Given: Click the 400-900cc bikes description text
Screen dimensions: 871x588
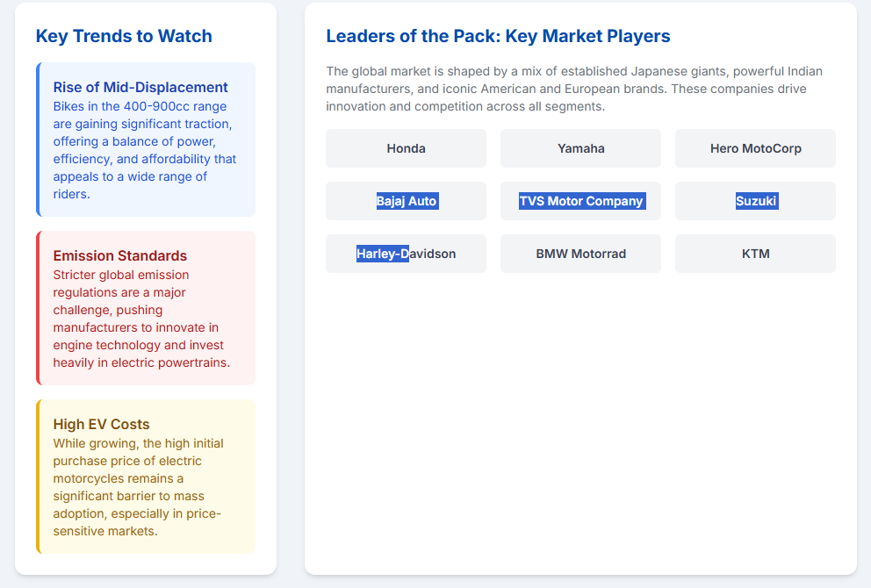Looking at the screenshot, I should pyautogui.click(x=145, y=149).
